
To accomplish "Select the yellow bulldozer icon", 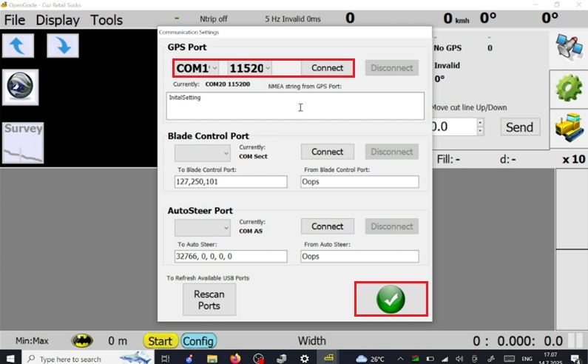I will (568, 126).
